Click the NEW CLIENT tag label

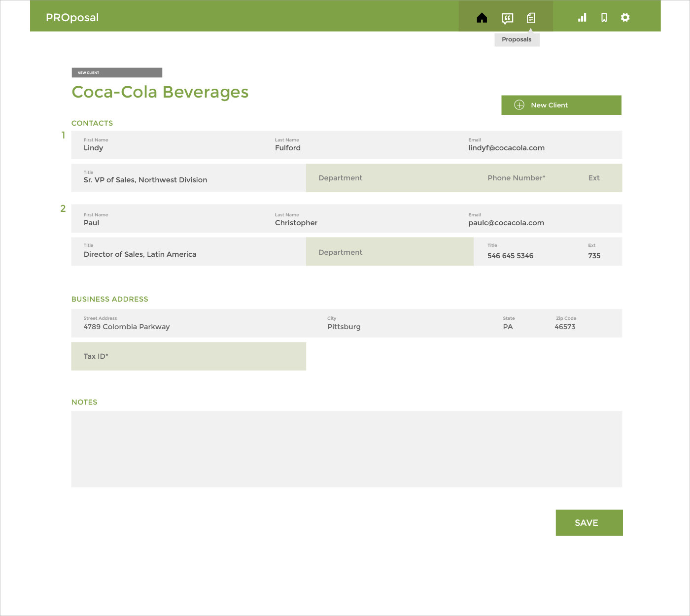(117, 72)
